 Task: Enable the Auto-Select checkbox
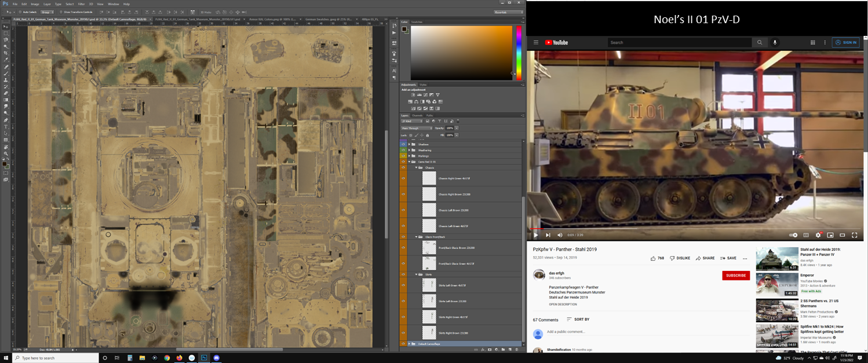(x=17, y=12)
